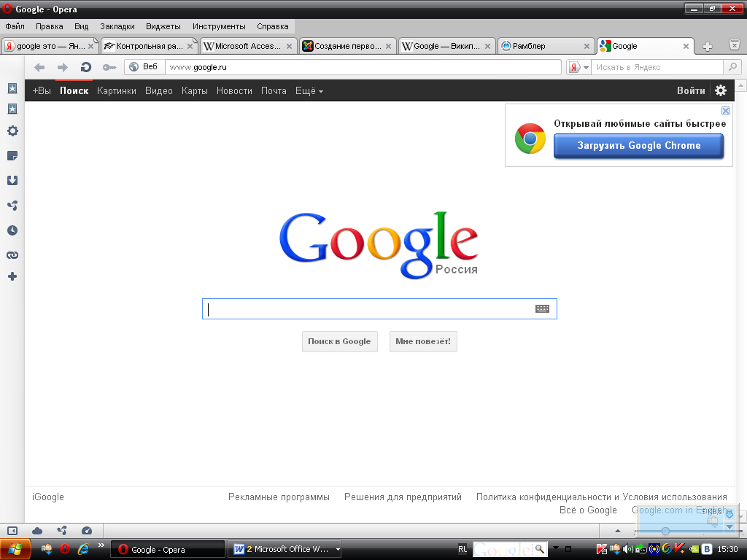Viewport: 747px width, 560px height.
Task: Open the Файл menu
Action: tap(15, 26)
